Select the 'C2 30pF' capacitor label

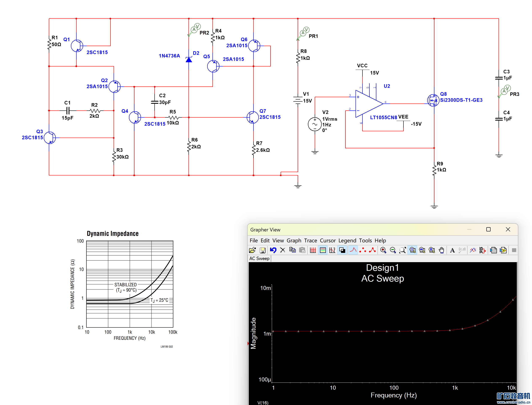coord(165,99)
